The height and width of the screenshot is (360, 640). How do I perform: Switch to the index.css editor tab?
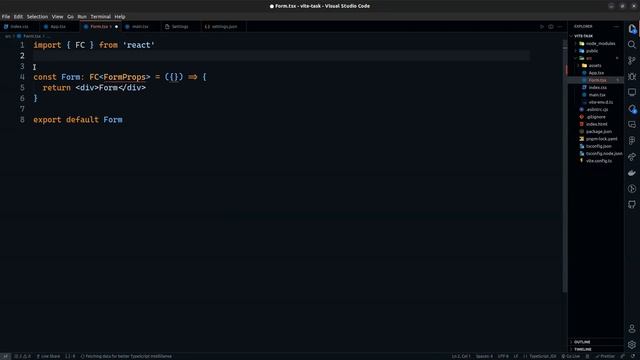click(19, 27)
